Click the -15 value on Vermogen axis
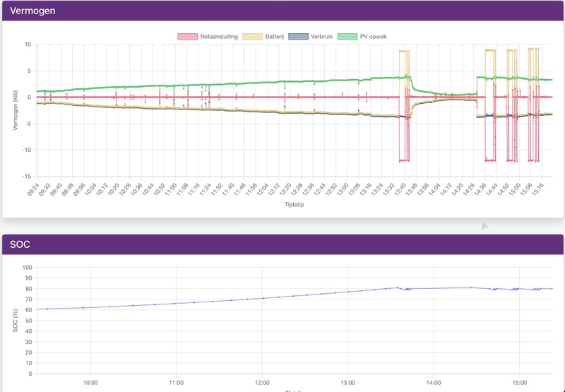The image size is (565, 392). 27,176
